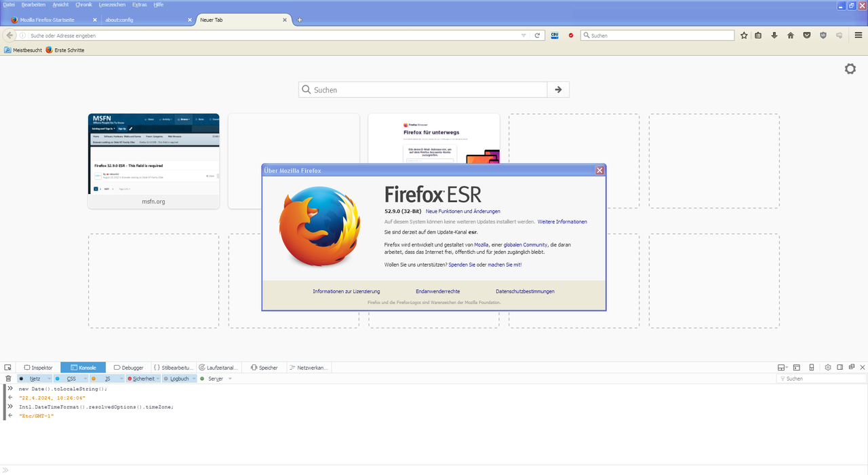Screen dimensions: 868x475
Task: Focus the console filter Suchen field
Action: point(820,379)
